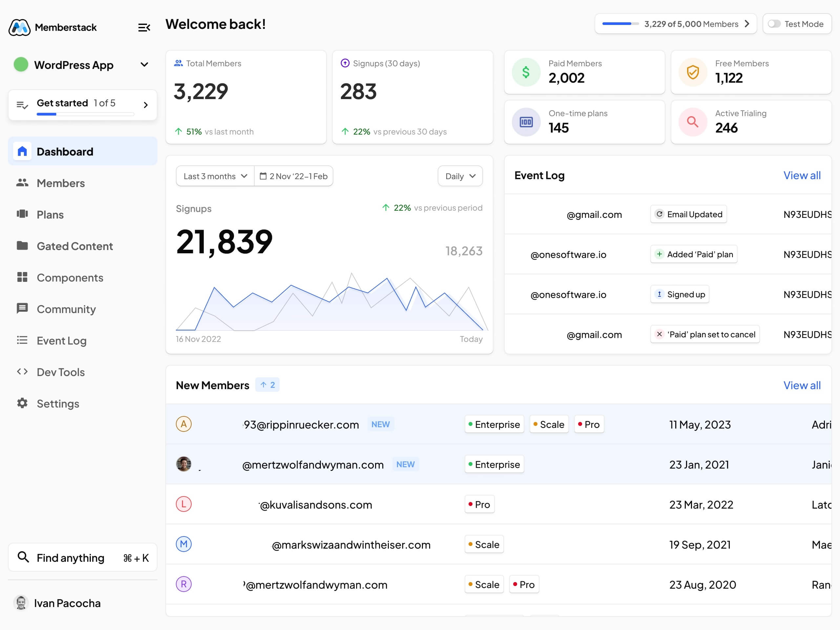Viewport: 840px width, 630px height.
Task: Click View all in the Event Log
Action: point(802,175)
